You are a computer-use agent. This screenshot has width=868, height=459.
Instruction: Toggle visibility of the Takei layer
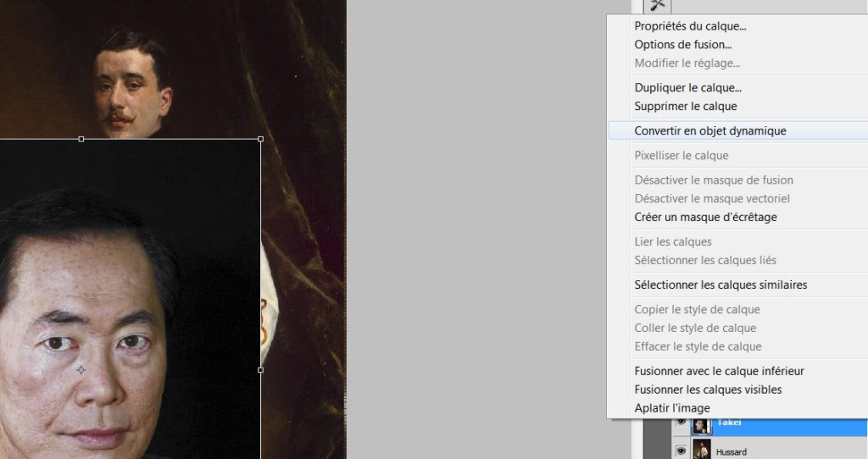[680, 425]
